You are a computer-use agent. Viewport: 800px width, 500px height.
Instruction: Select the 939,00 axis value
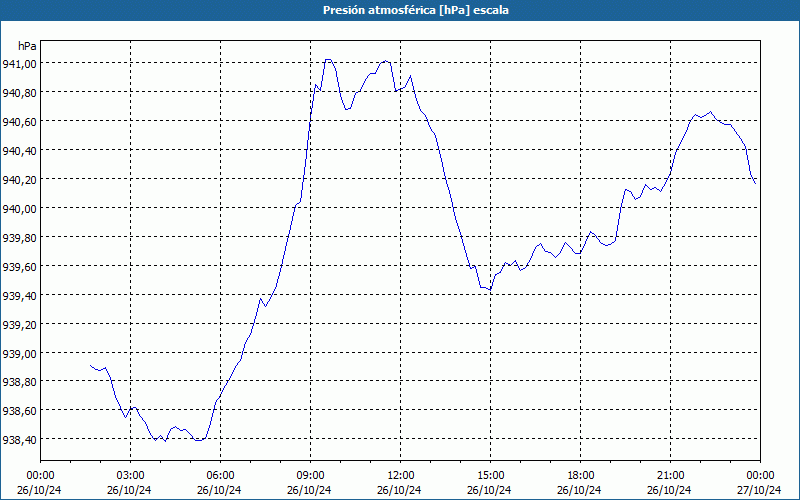click(19, 354)
